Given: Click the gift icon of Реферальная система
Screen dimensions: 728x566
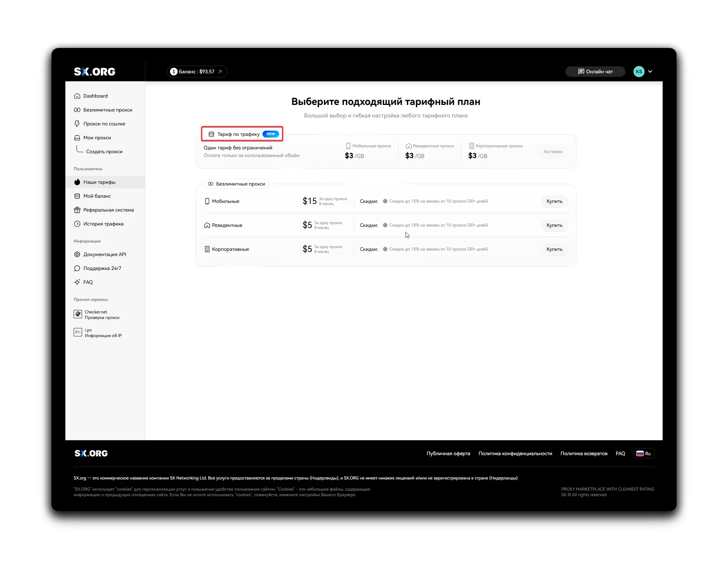Looking at the screenshot, I should point(77,210).
